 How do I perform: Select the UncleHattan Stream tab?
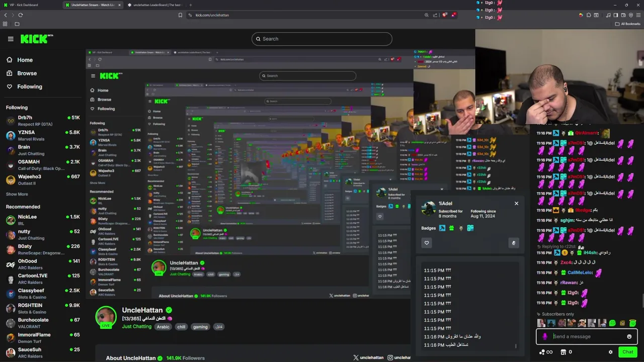[93, 5]
